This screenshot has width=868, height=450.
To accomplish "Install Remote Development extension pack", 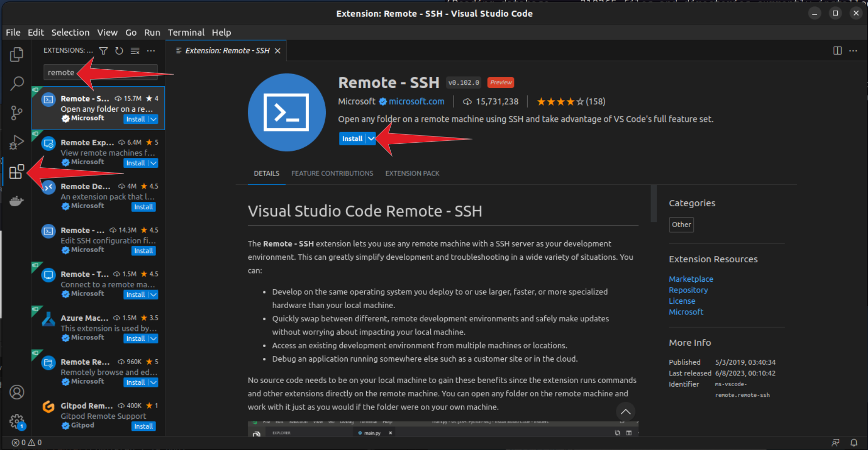I will pos(143,207).
